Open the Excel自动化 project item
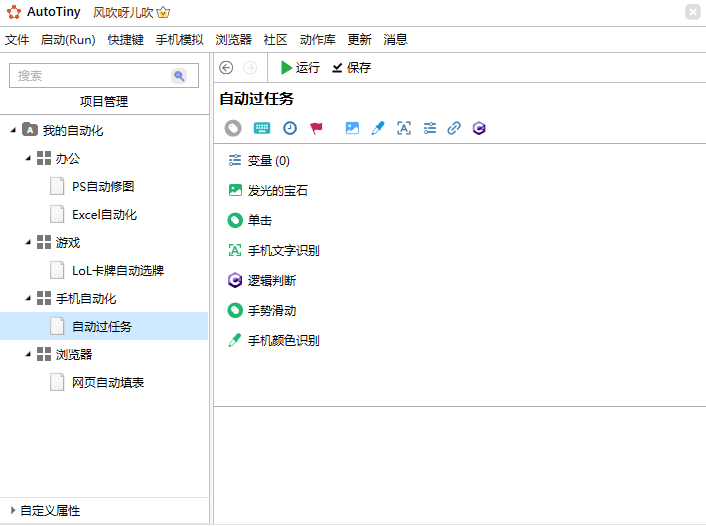The width and height of the screenshot is (706, 526). [104, 214]
